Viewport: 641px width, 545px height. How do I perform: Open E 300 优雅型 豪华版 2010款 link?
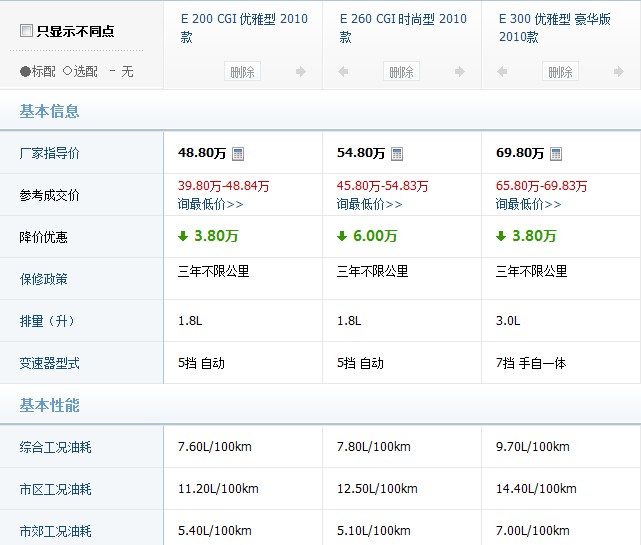(x=555, y=28)
